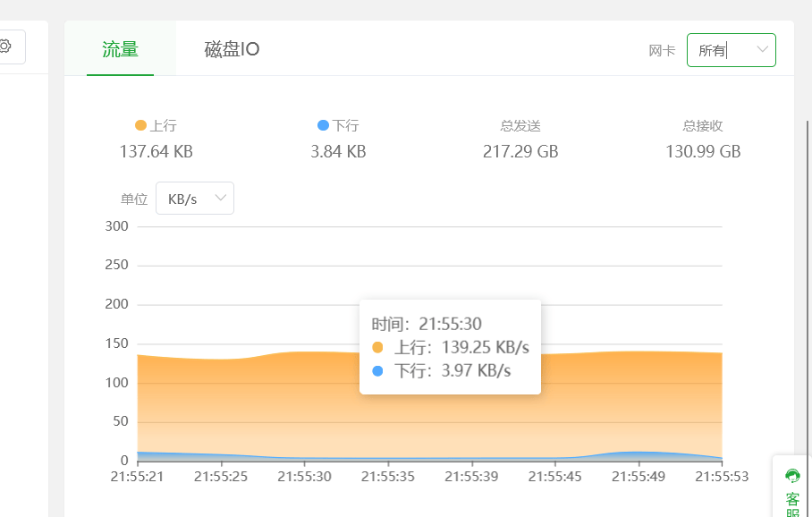812x517 pixels.
Task: Click the 21:55:49 axis time label
Action: (x=638, y=477)
